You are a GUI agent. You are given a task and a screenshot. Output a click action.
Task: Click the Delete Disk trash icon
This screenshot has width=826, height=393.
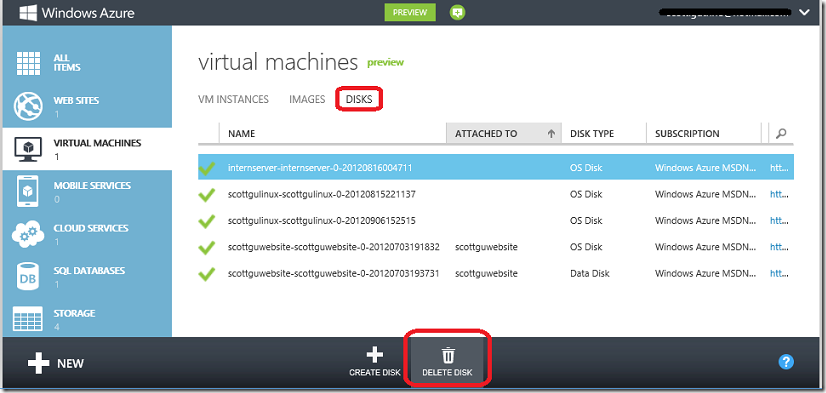(x=448, y=355)
